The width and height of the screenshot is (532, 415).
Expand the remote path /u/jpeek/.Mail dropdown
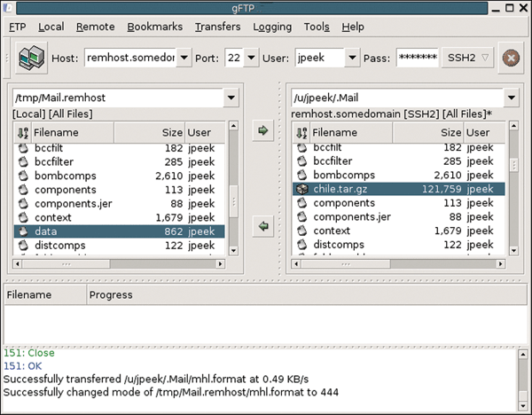[x=510, y=98]
